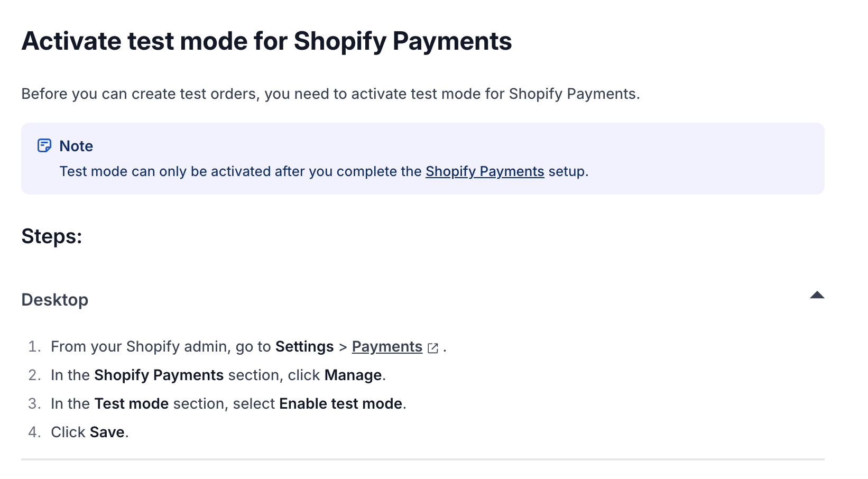Click the external link icon beside Payments
This screenshot has width=868, height=479.
(433, 348)
